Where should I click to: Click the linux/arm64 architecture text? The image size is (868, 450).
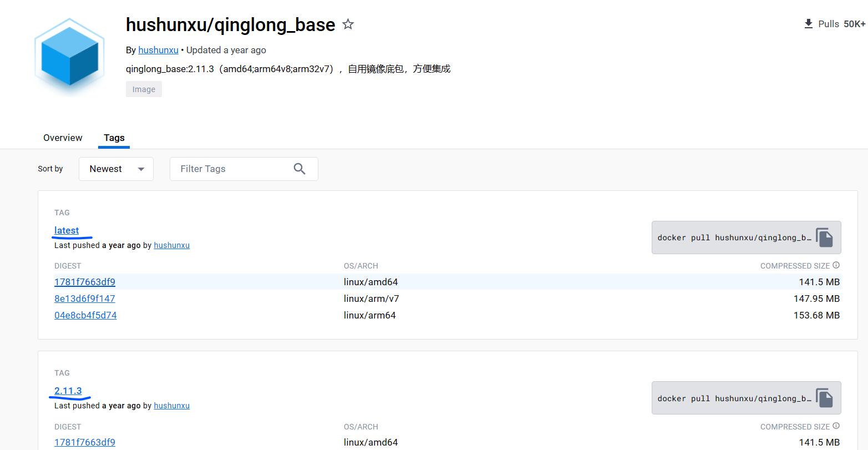[369, 315]
